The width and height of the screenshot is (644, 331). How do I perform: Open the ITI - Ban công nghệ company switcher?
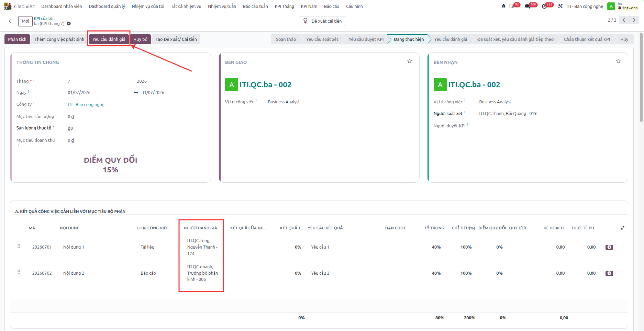coord(585,6)
